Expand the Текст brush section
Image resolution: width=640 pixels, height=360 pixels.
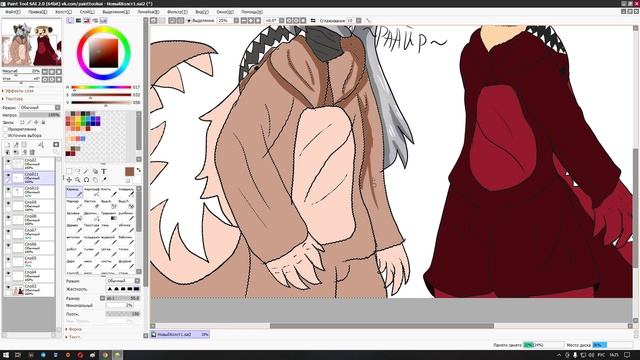pyautogui.click(x=73, y=337)
